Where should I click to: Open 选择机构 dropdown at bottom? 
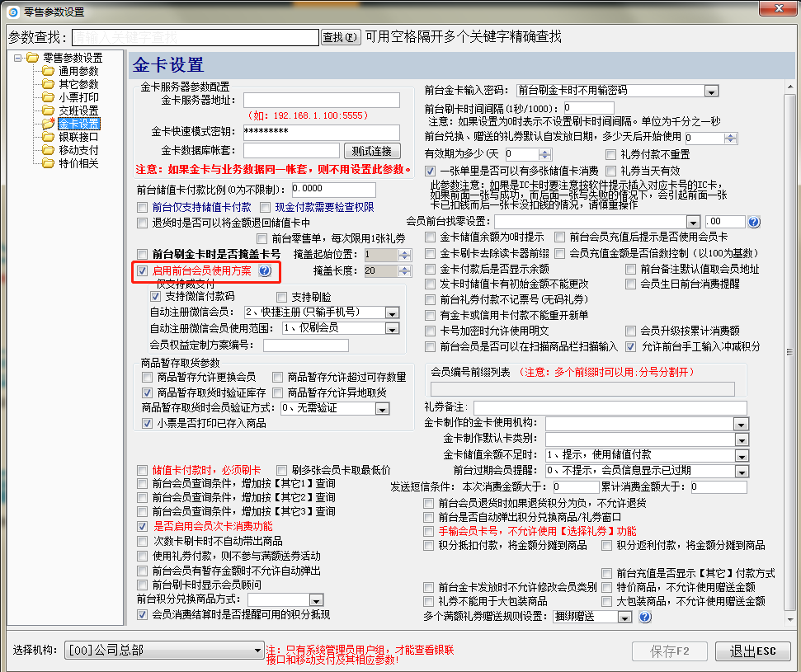coord(258,651)
